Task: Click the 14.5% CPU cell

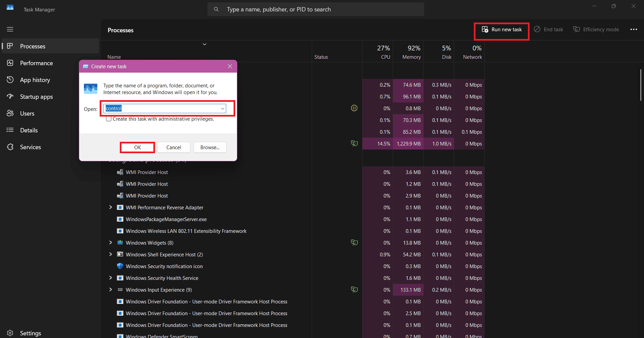Action: 378,143
